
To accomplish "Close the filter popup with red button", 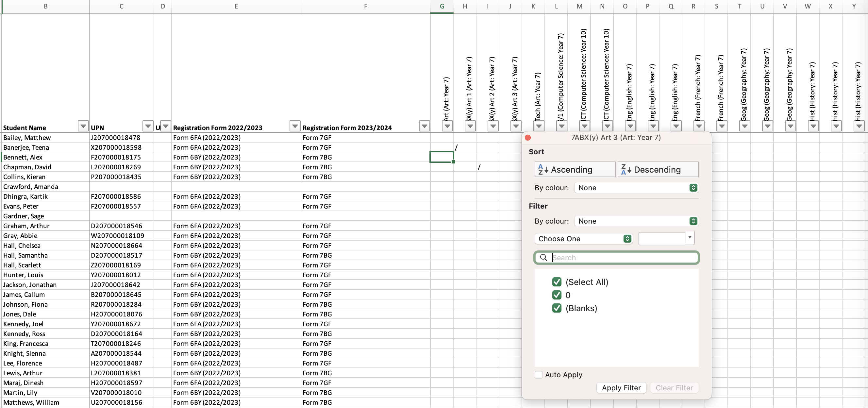I will (x=528, y=138).
